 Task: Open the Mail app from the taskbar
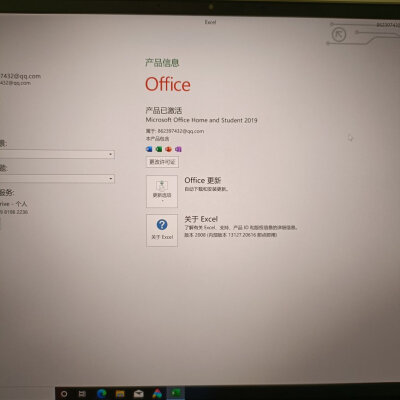(138, 394)
